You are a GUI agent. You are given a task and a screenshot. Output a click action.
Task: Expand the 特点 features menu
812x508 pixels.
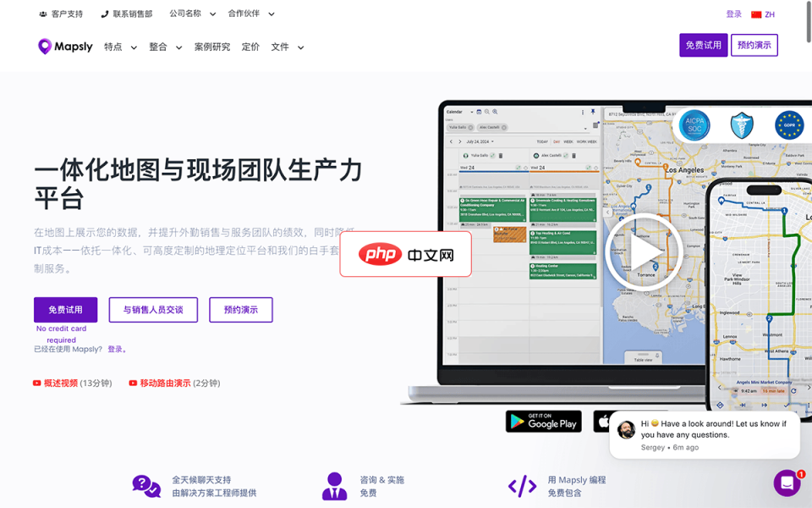[x=120, y=47]
